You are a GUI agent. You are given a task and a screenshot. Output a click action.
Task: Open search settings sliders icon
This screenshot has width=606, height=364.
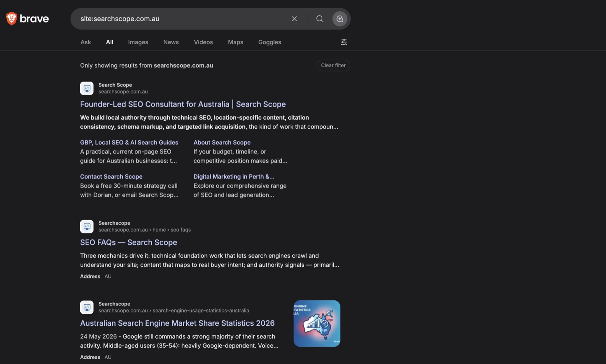pyautogui.click(x=344, y=42)
